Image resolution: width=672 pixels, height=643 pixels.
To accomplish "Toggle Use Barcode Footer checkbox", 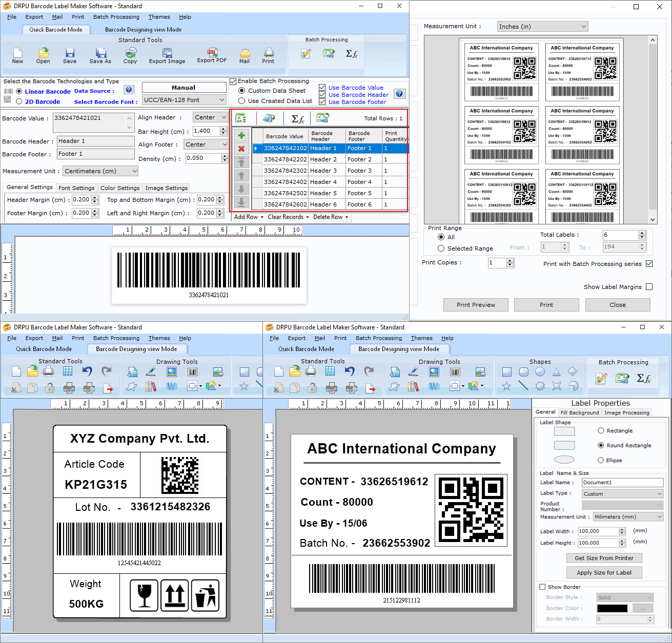I will click(322, 102).
